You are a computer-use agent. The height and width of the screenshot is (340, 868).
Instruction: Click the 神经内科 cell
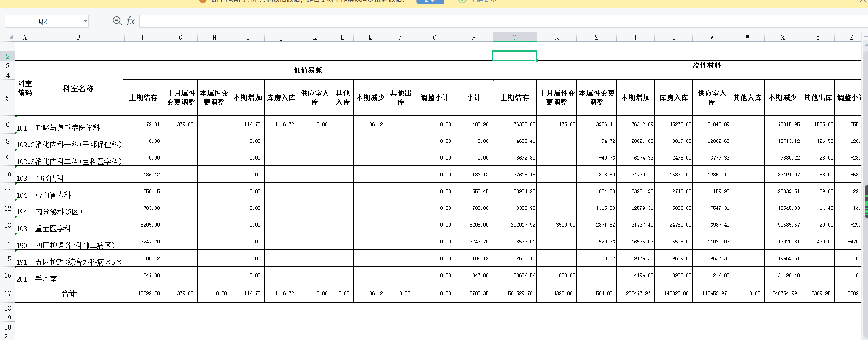[x=78, y=175]
